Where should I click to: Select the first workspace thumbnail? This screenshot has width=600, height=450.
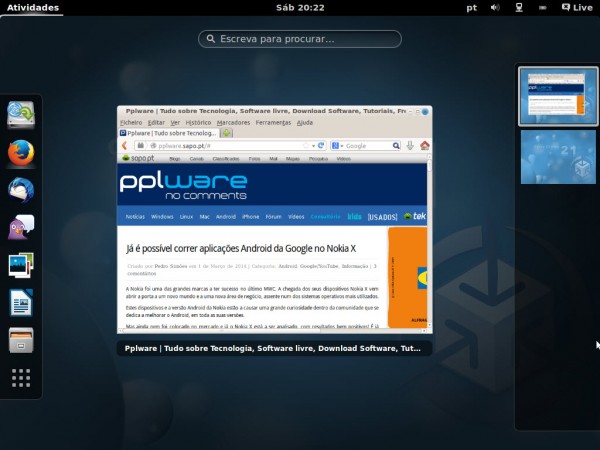pos(558,96)
